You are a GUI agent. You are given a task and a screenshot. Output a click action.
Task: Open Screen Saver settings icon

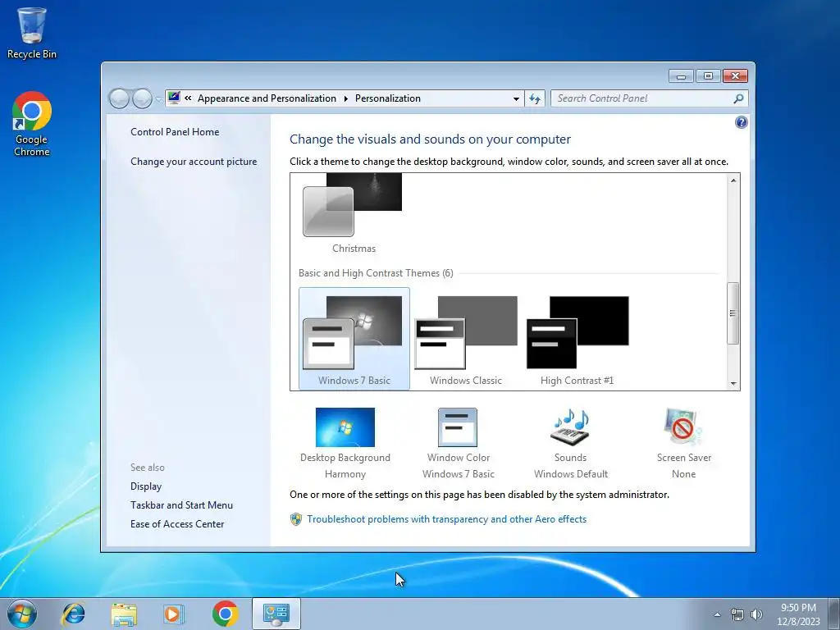point(683,427)
